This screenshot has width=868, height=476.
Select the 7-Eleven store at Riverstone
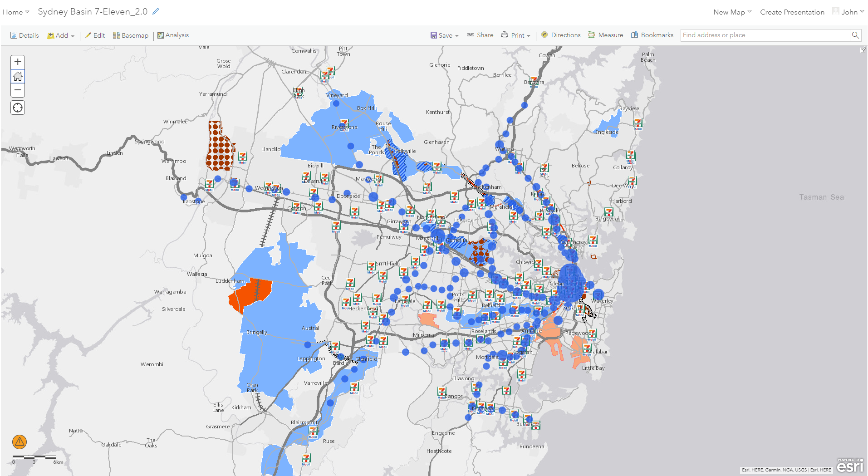[x=344, y=124]
